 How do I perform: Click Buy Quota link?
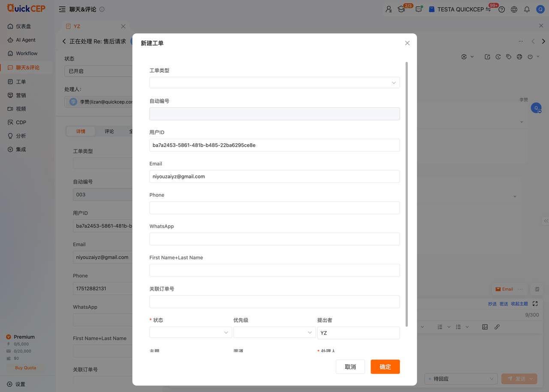(x=26, y=368)
